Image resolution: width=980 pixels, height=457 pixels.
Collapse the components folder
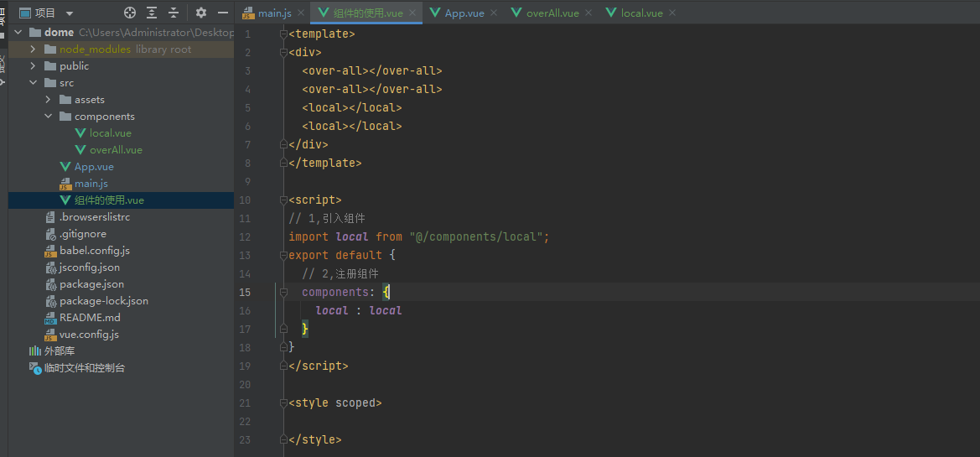pyautogui.click(x=48, y=117)
